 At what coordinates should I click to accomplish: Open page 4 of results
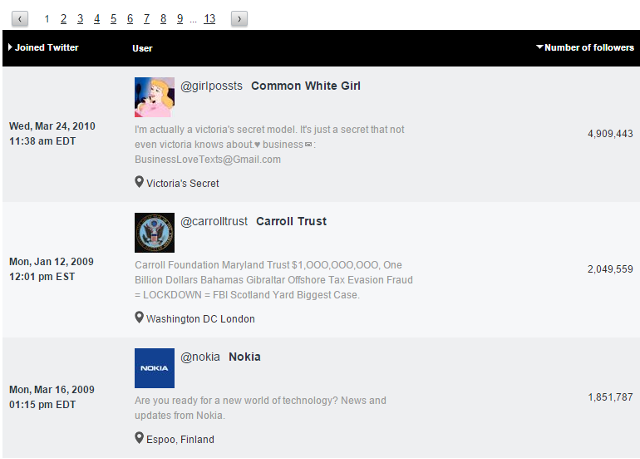click(97, 19)
